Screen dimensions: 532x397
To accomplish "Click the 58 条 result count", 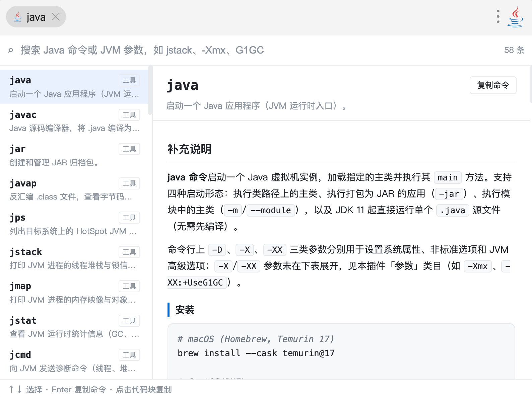I will click(514, 50).
